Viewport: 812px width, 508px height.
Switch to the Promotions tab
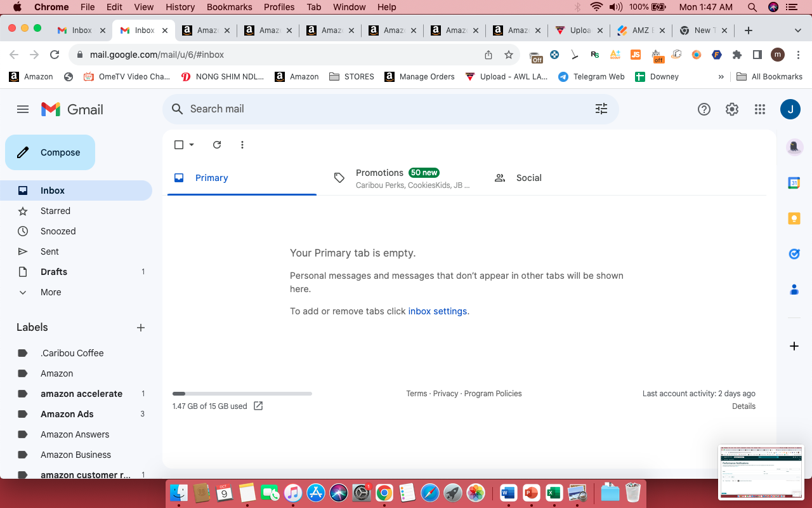pos(402,178)
